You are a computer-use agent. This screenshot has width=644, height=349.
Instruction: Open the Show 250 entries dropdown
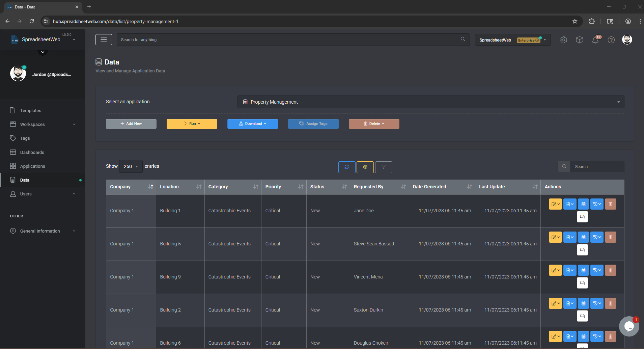[x=131, y=166]
